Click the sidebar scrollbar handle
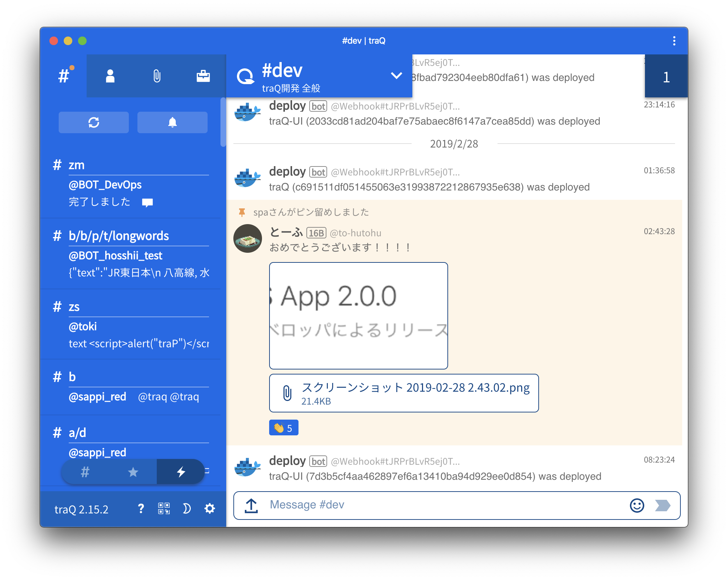 coord(223,122)
